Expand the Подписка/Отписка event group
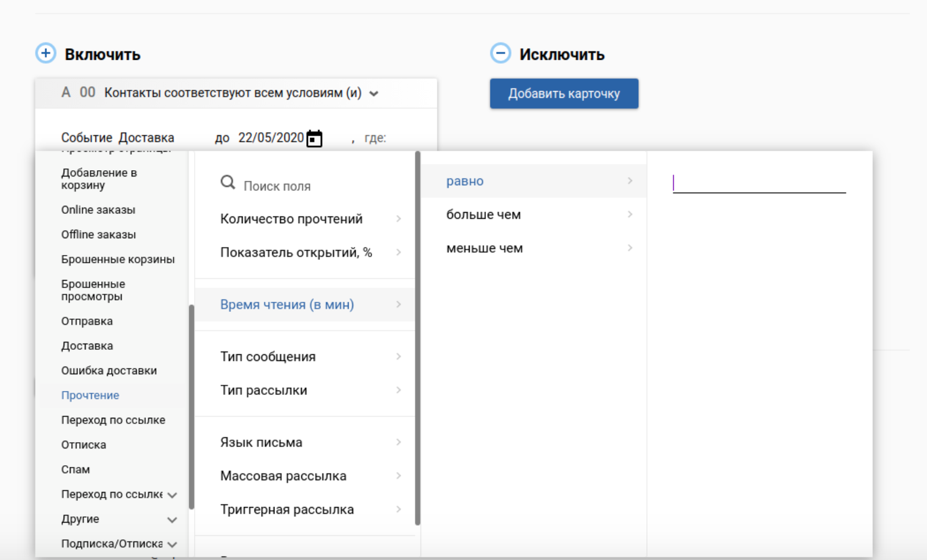 tap(172, 544)
